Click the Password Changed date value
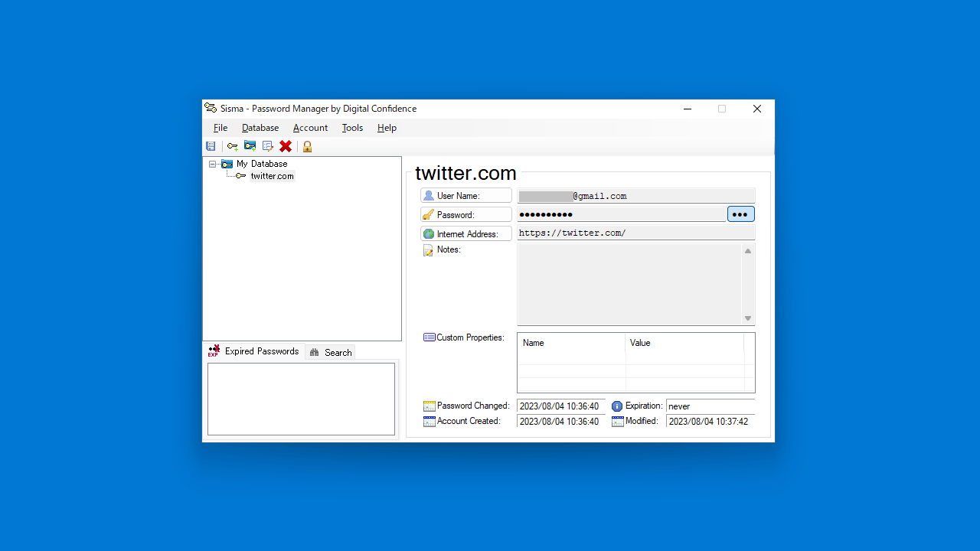 (561, 406)
